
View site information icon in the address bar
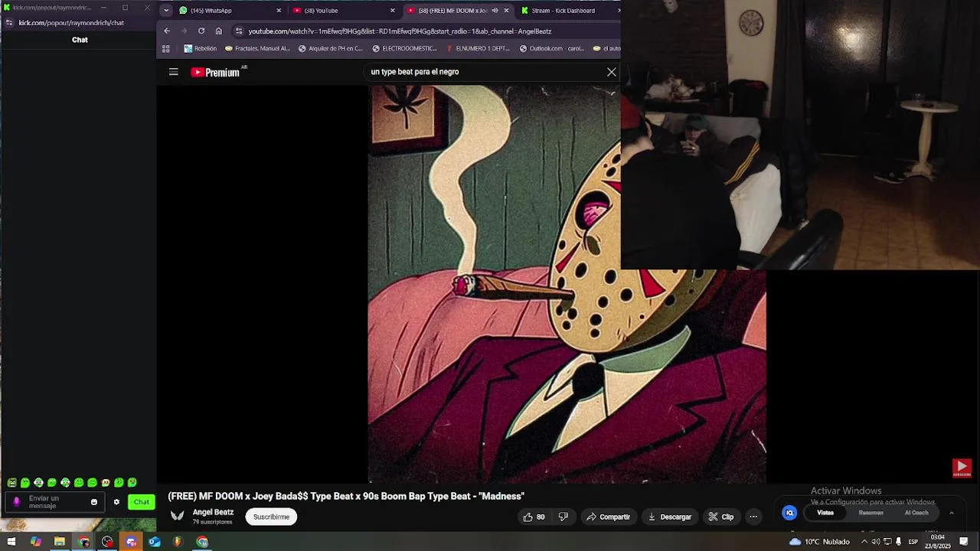point(239,31)
